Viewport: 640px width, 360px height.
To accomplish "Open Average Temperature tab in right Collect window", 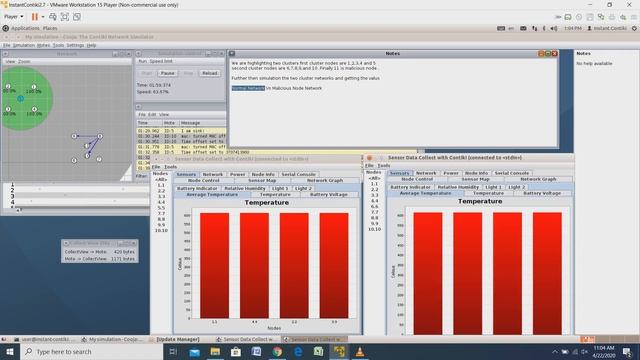I will coord(425,193).
